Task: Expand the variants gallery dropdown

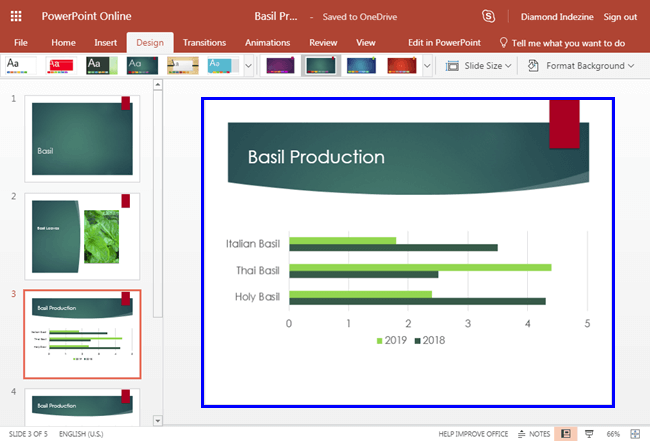Action: click(x=427, y=66)
